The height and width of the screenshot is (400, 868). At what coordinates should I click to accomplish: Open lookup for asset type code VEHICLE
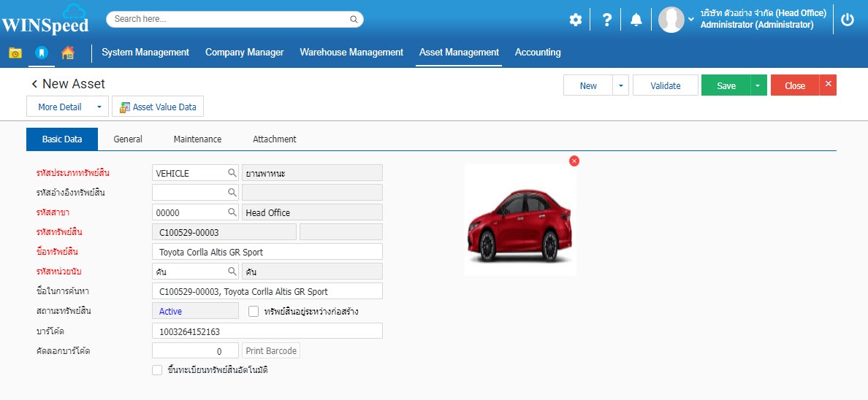point(232,173)
